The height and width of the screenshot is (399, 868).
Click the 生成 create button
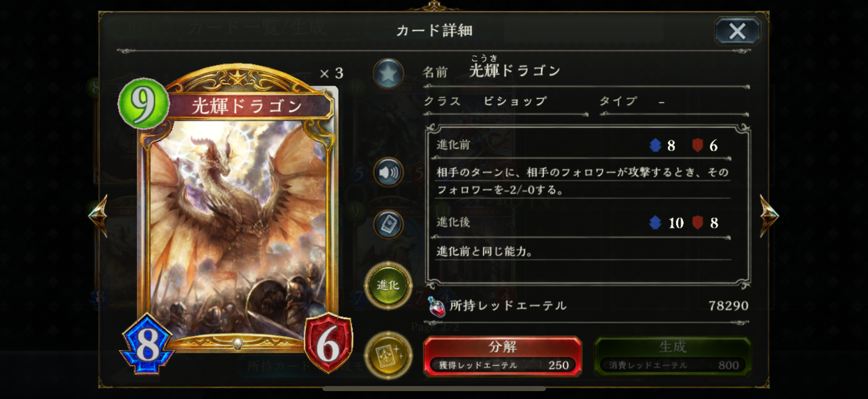pos(673,356)
